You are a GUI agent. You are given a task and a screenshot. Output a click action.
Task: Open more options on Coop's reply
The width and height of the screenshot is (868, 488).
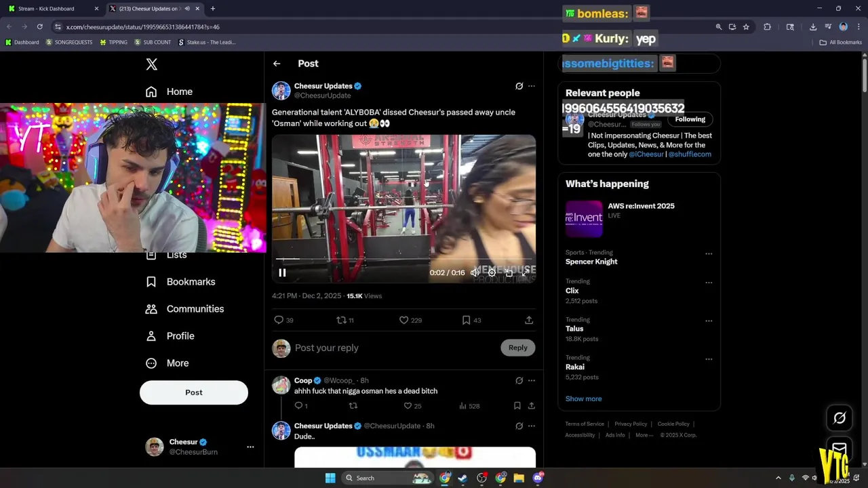click(x=531, y=381)
